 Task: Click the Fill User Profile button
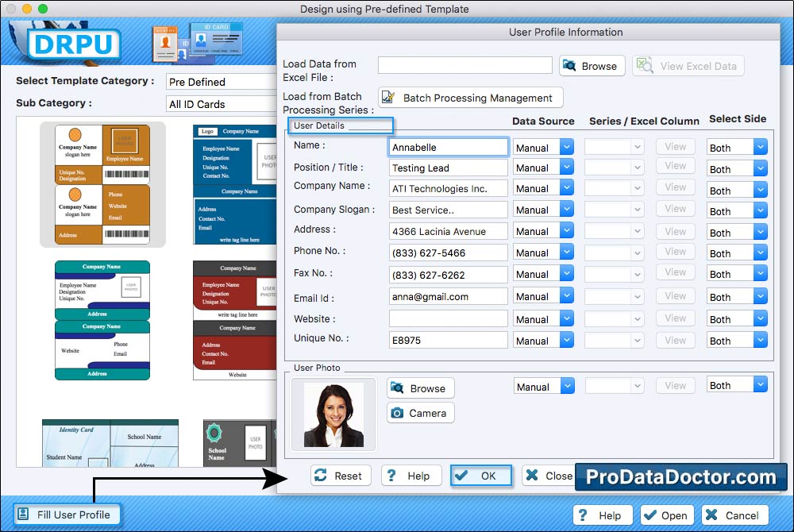pyautogui.click(x=67, y=515)
